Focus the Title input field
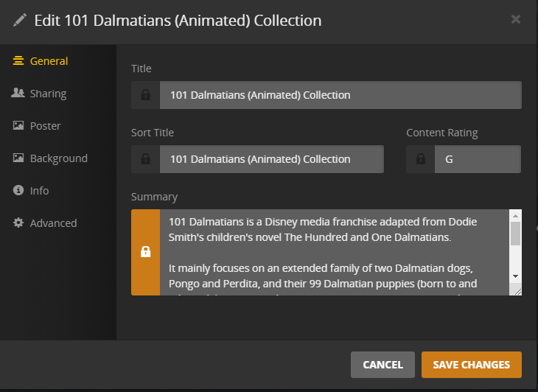 click(x=340, y=95)
